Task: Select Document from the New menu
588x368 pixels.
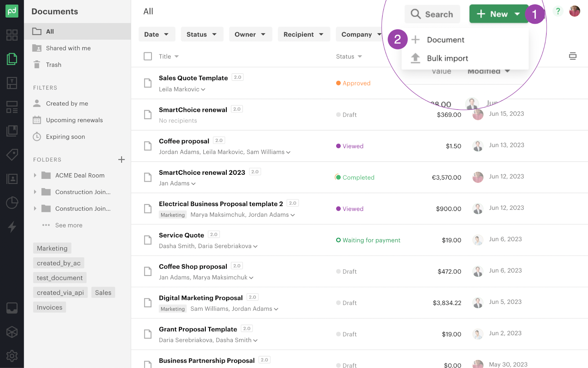Action: pyautogui.click(x=445, y=40)
